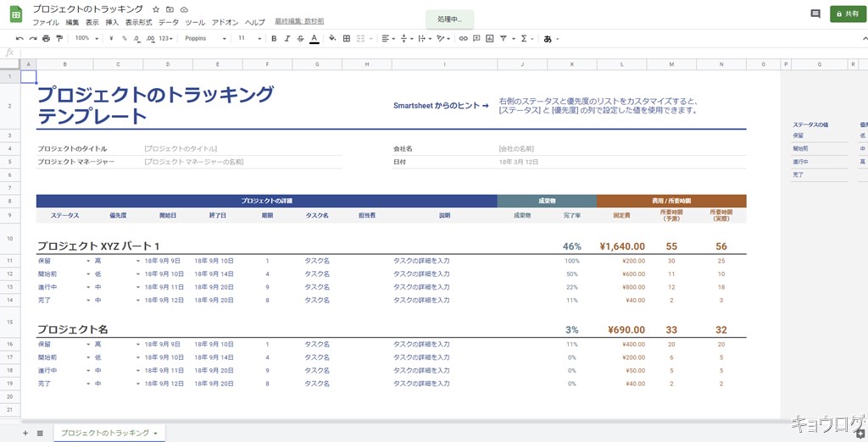Image resolution: width=868 pixels, height=442 pixels.
Task: Open row 12 priority 低 dropdown arrow
Action: click(x=138, y=274)
